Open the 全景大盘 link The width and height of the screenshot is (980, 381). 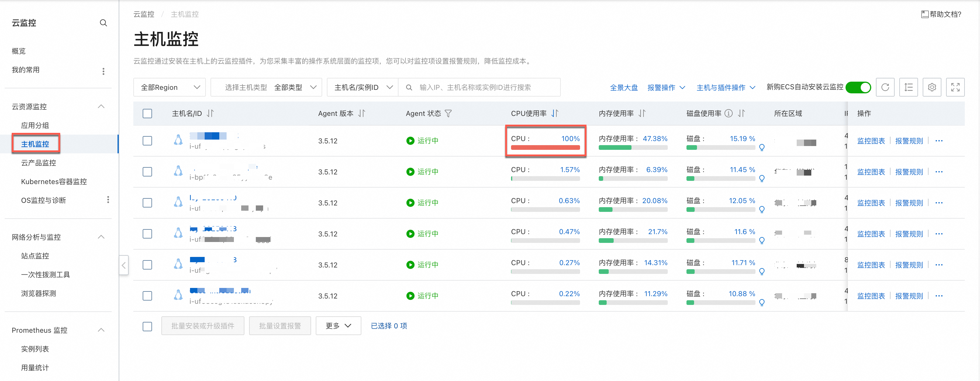(x=624, y=87)
